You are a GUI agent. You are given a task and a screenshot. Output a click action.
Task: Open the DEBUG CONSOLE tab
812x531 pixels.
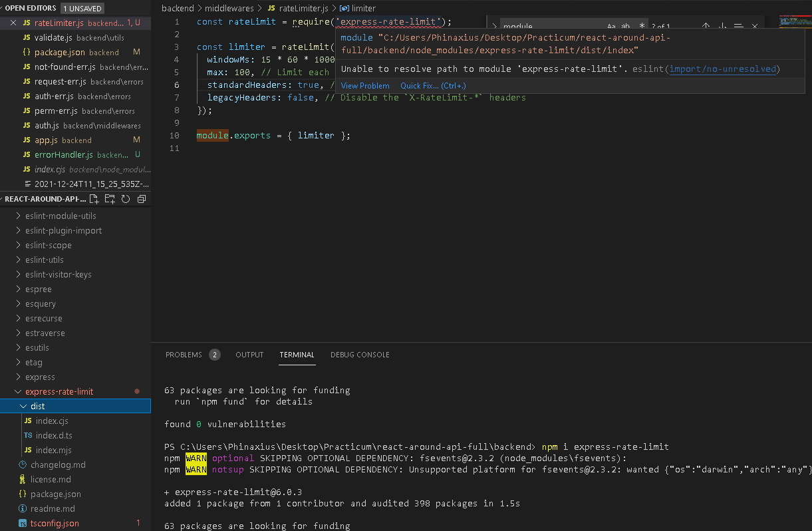(360, 355)
